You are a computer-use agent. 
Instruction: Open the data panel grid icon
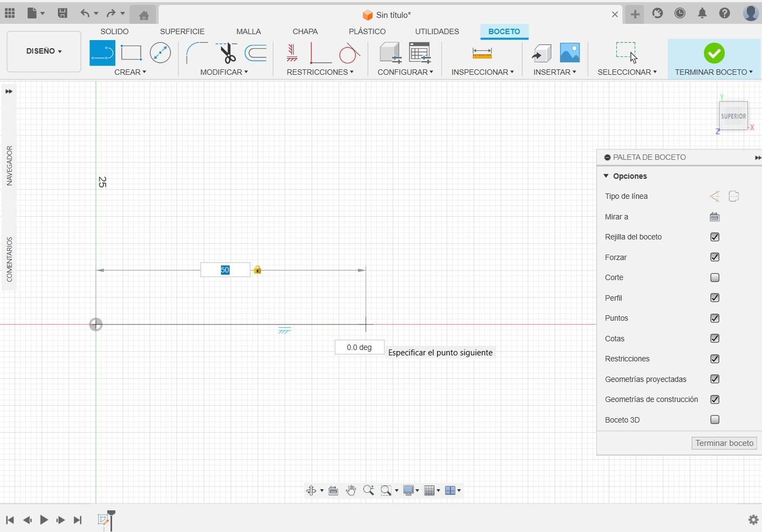10,14
